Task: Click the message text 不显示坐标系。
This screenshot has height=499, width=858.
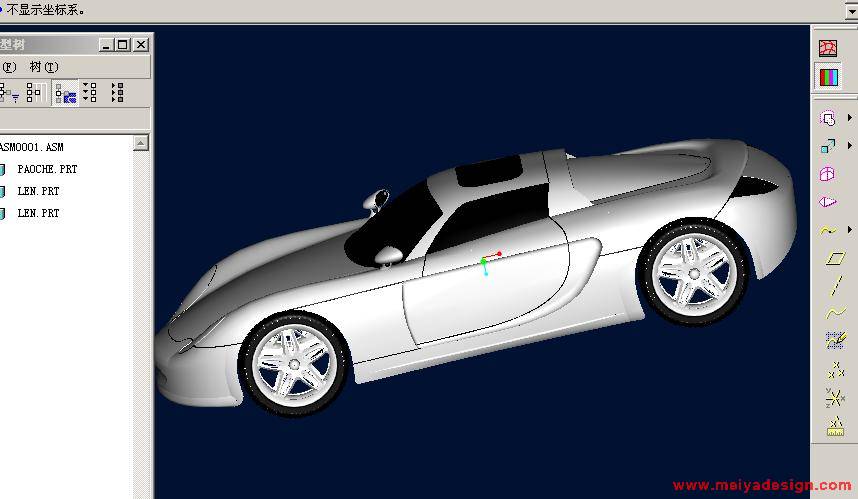Action: (x=45, y=10)
